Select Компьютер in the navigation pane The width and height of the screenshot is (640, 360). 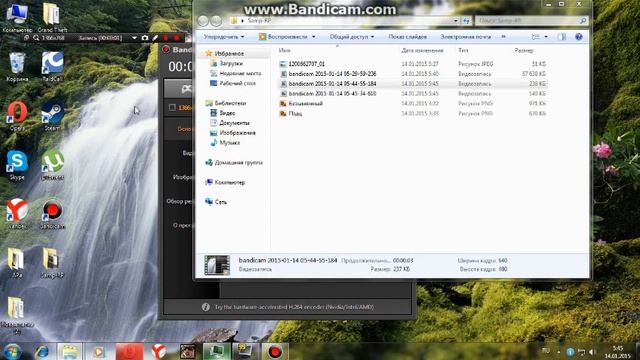point(229,182)
